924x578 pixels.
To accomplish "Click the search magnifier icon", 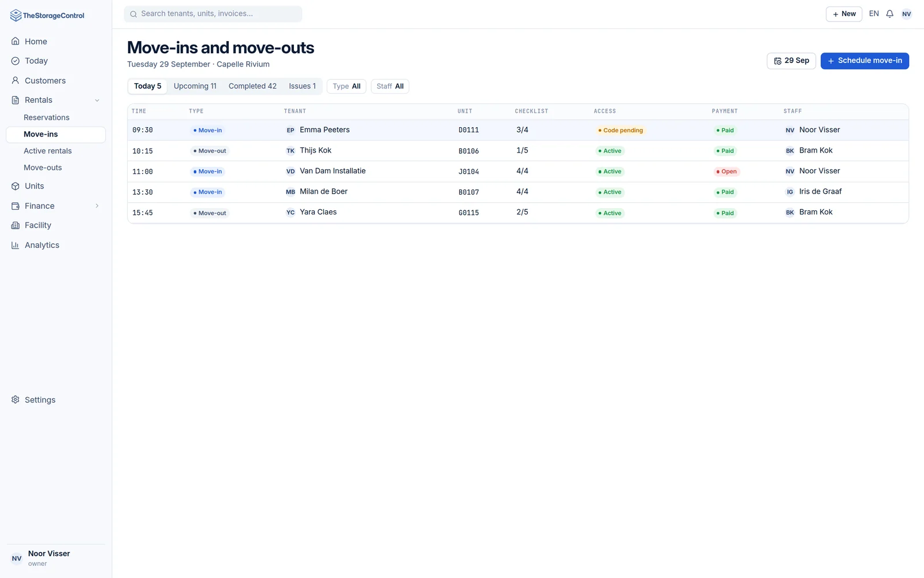I will point(133,14).
